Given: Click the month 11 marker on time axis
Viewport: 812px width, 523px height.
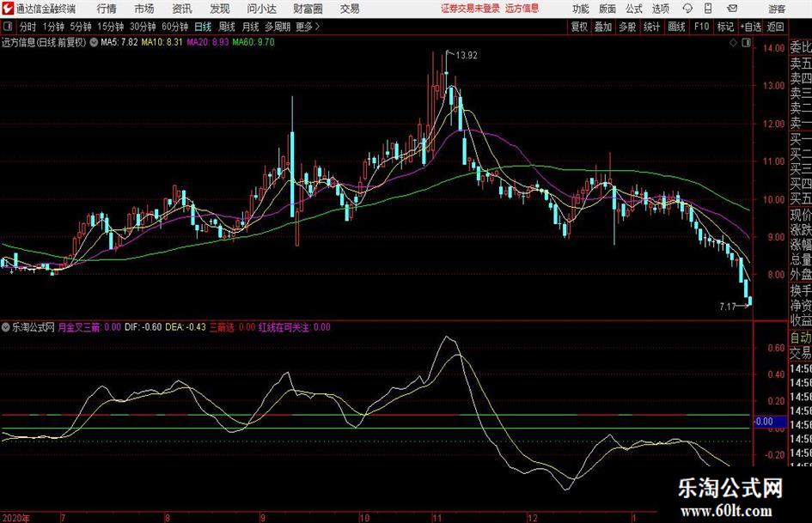Looking at the screenshot, I should coord(437,518).
